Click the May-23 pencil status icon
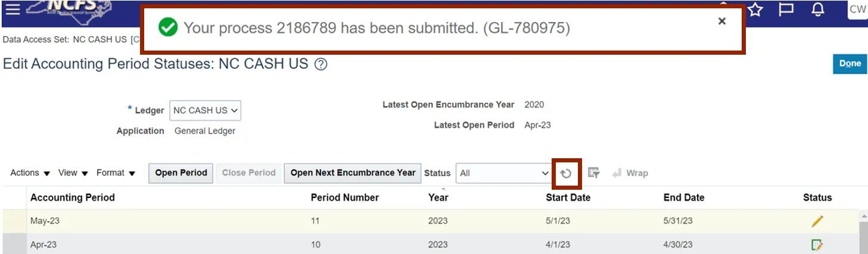This screenshot has height=254, width=868. click(x=817, y=221)
